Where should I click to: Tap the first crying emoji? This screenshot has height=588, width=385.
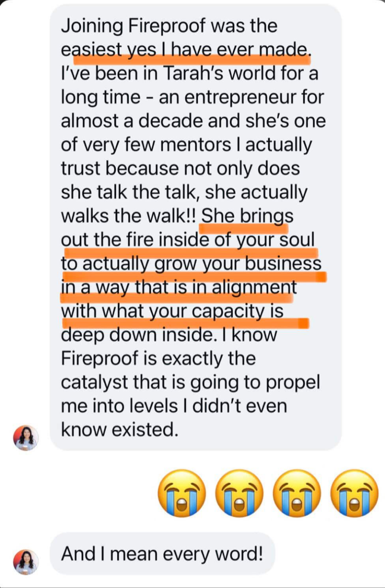coord(182,493)
